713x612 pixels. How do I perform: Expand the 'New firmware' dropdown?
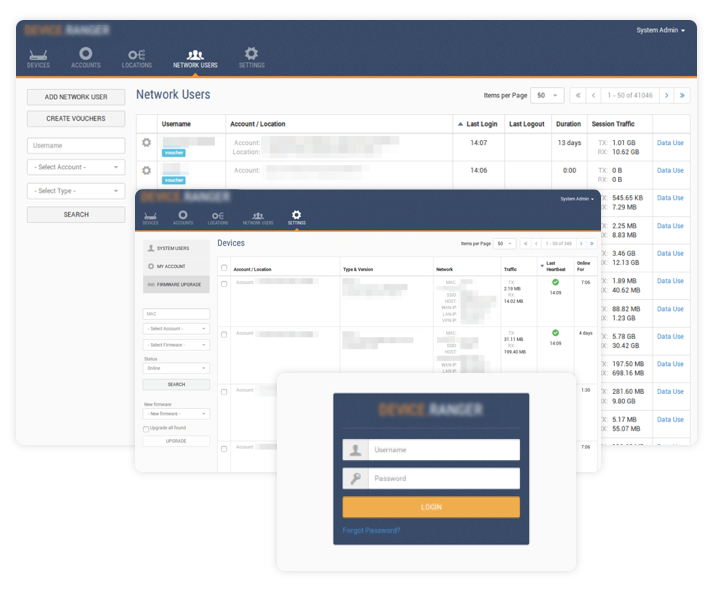coord(176,413)
